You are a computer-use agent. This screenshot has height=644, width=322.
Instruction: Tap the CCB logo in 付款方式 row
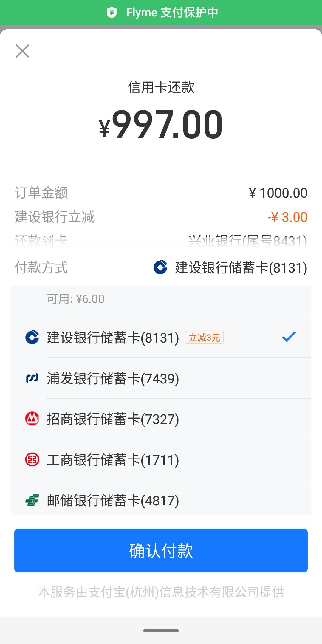coord(160,267)
